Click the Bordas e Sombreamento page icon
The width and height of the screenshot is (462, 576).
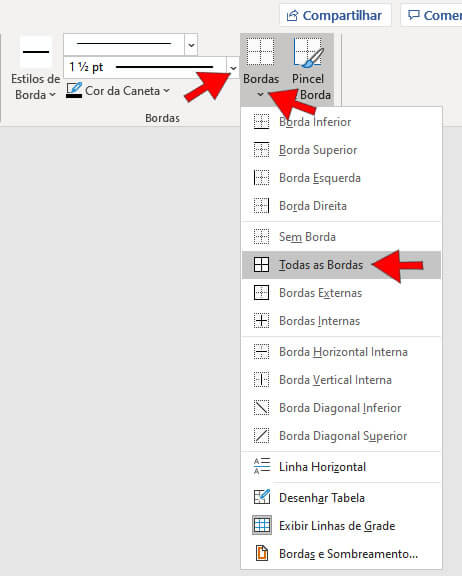click(262, 553)
